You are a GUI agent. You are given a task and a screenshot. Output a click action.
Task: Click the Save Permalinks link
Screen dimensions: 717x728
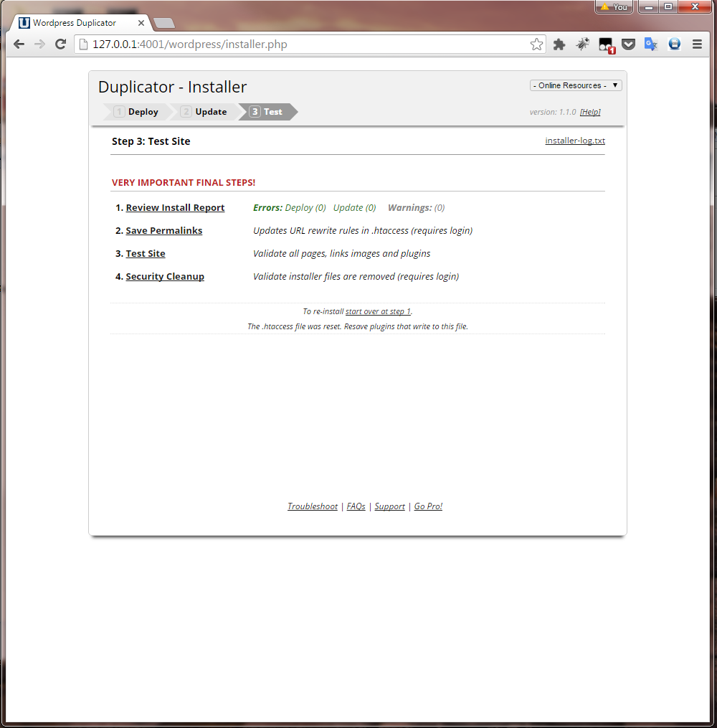pyautogui.click(x=163, y=230)
